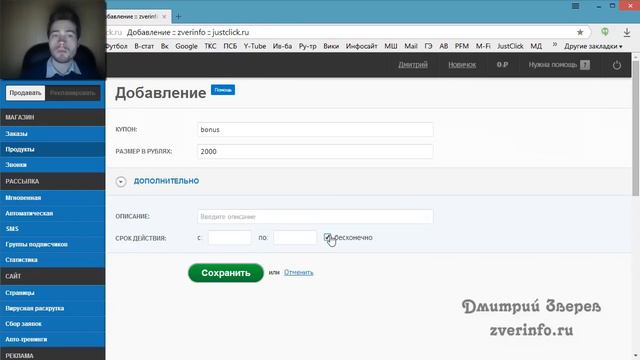The width and height of the screenshot is (640, 360).
Task: Open the PFM bookmark
Action: click(462, 46)
